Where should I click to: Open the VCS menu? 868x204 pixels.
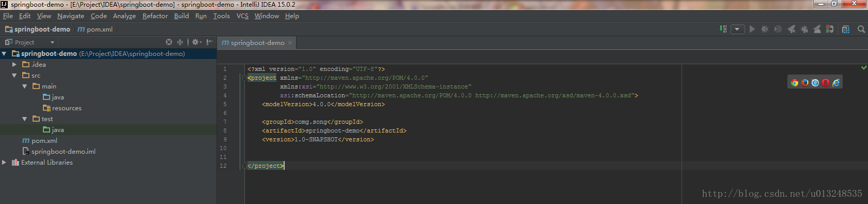pos(242,16)
